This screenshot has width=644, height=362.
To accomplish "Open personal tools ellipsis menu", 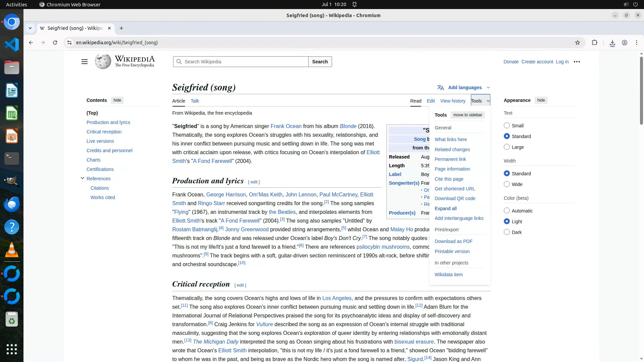I will coord(577,62).
